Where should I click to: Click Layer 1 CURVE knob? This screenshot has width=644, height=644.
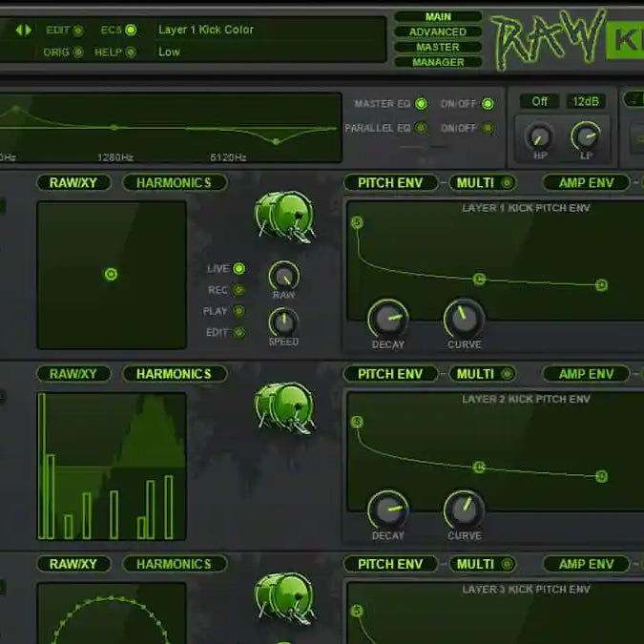(465, 318)
